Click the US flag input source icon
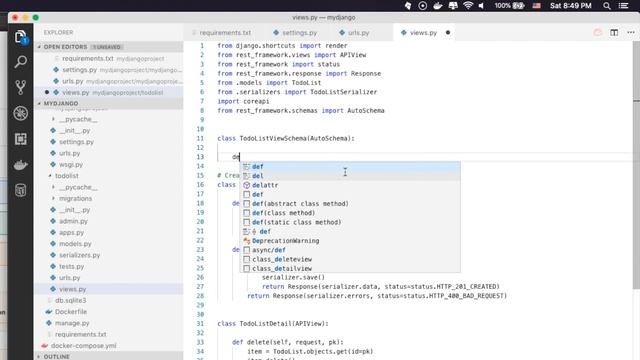Image resolution: width=640 pixels, height=360 pixels. (x=536, y=6)
